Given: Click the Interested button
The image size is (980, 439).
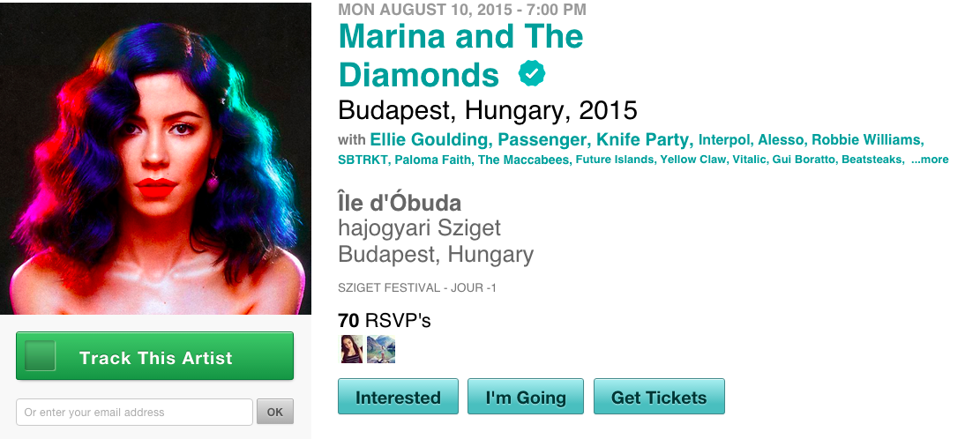Looking at the screenshot, I should (x=398, y=397).
